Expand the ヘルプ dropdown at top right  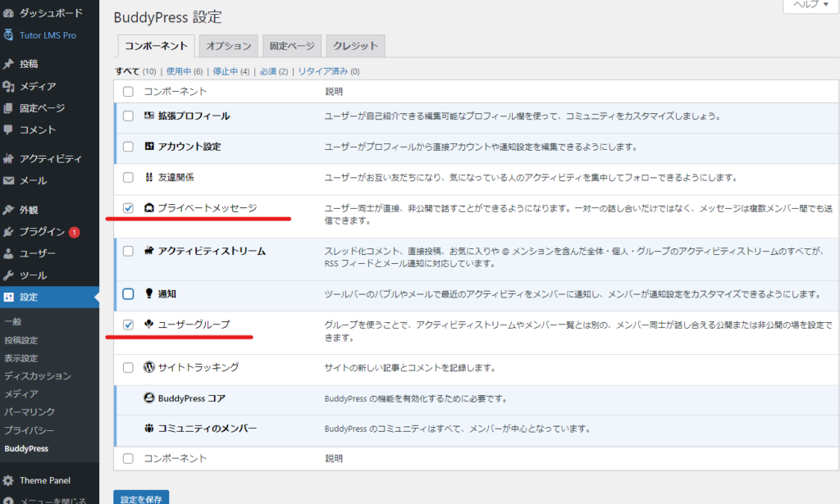pos(810,5)
